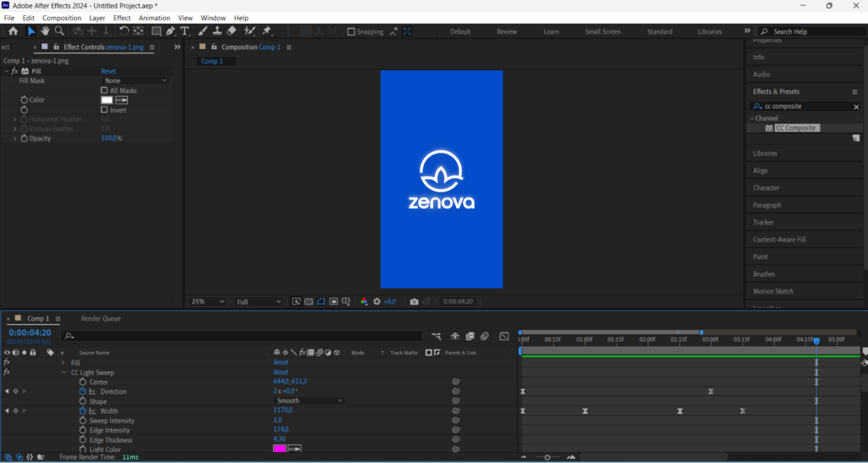Click the Composition Mini-Flowchart icon in timeline
868x463 pixels.
[437, 336]
